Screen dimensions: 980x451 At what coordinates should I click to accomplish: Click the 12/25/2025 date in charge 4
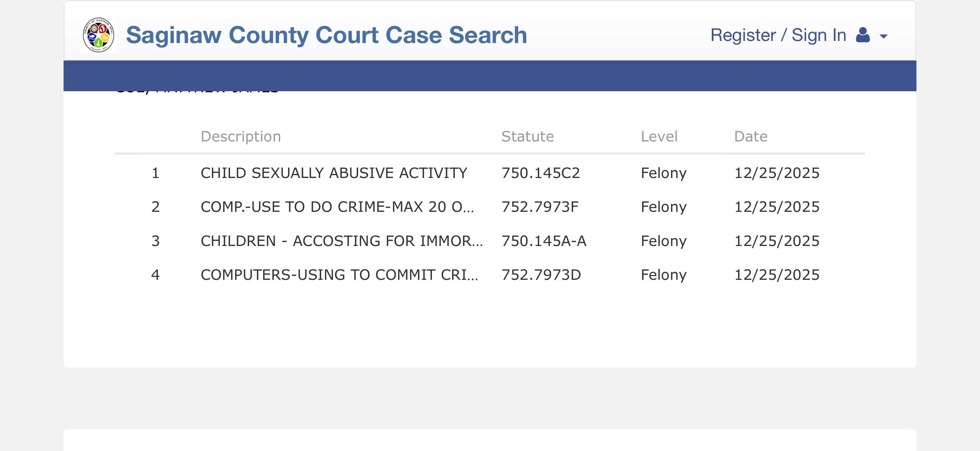776,275
